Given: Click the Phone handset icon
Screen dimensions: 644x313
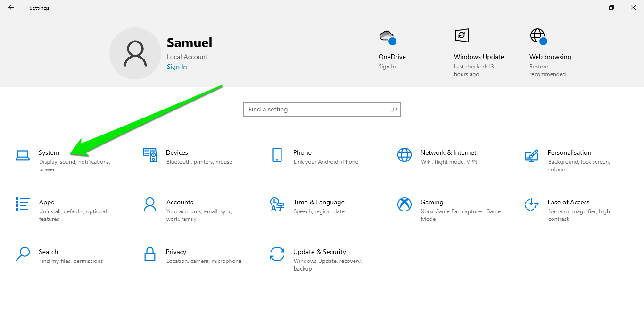Looking at the screenshot, I should pyautogui.click(x=277, y=155).
